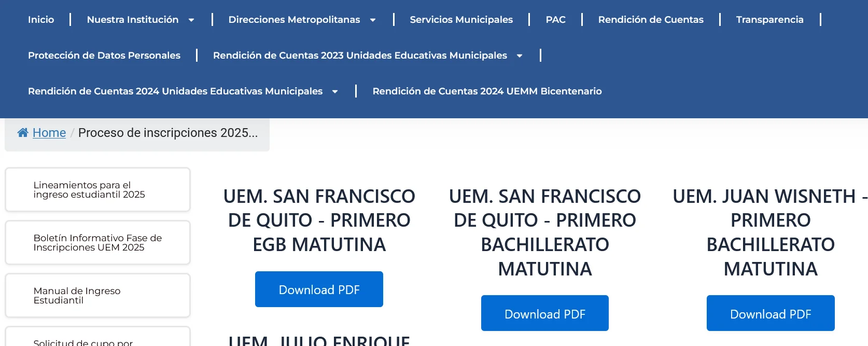868x346 pixels.
Task: Open Servicios Municipales in the top menu
Action: click(x=461, y=20)
